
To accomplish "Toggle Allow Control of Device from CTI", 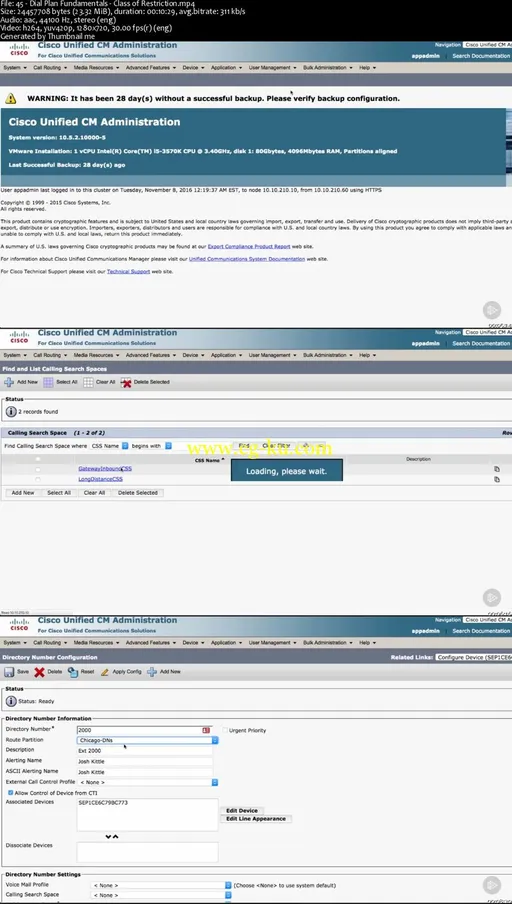I will [10, 793].
